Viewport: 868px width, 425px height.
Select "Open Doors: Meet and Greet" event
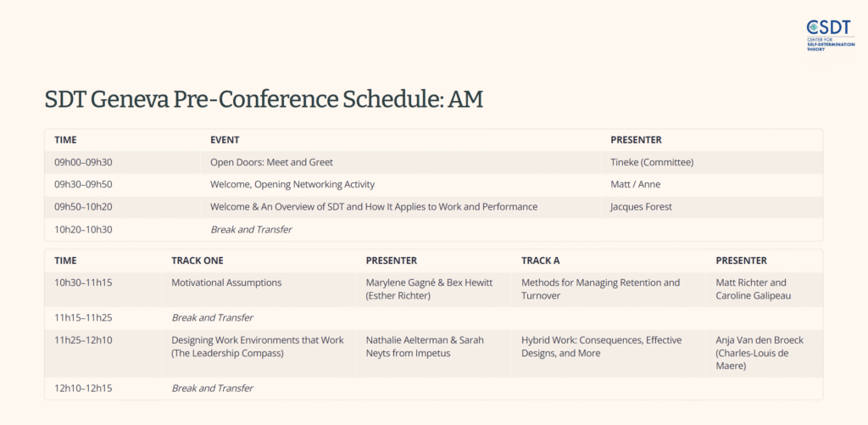(x=271, y=162)
